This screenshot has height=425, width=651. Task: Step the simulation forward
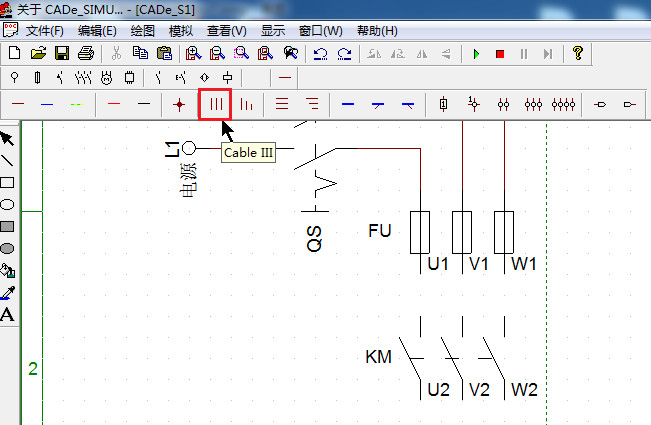click(x=548, y=54)
